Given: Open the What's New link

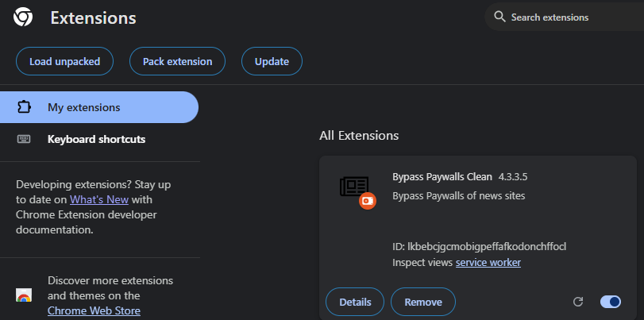Looking at the screenshot, I should [99, 199].
